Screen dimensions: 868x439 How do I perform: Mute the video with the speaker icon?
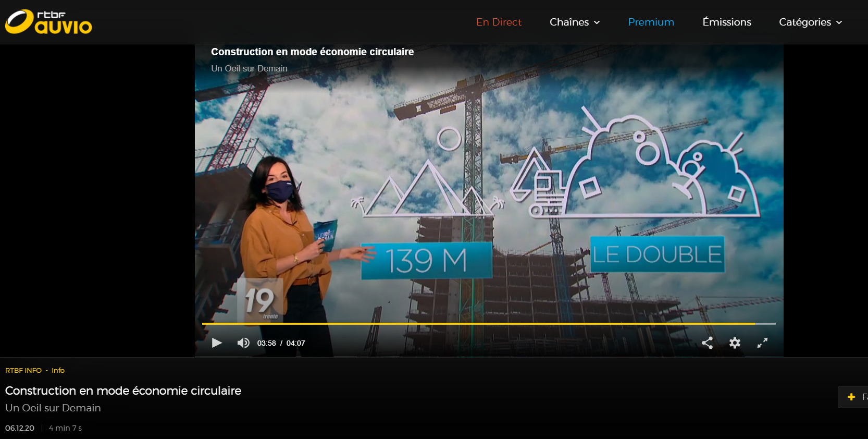click(243, 343)
